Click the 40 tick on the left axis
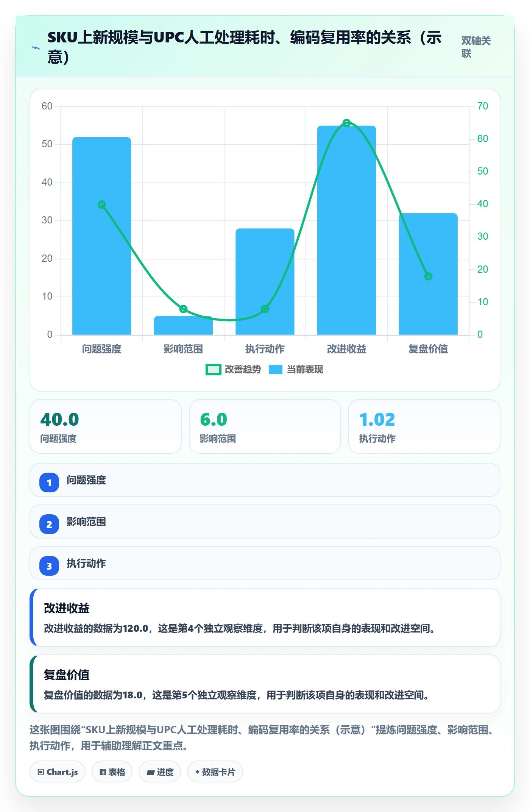 (x=47, y=182)
